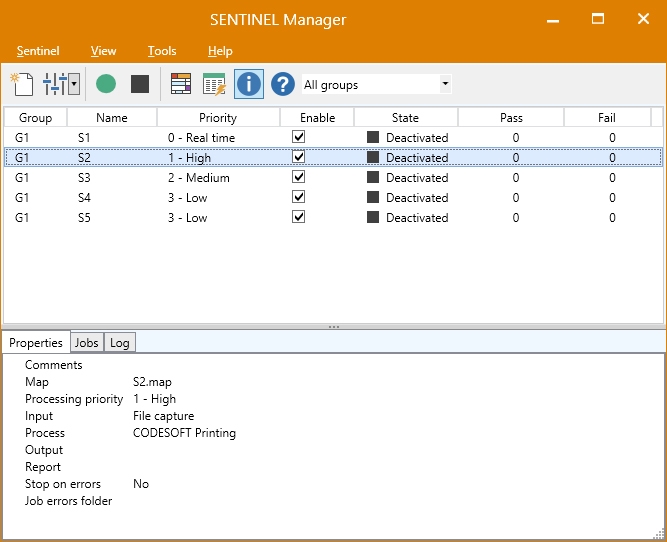Screen dimensions: 667x542
Task: Uncheck the Enable checkbox for S1
Action: pyautogui.click(x=298, y=137)
